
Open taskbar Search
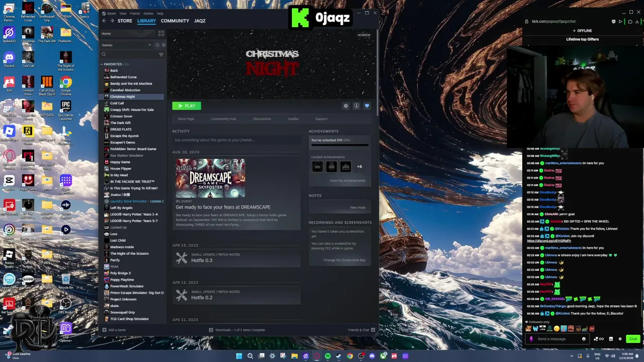250,356
